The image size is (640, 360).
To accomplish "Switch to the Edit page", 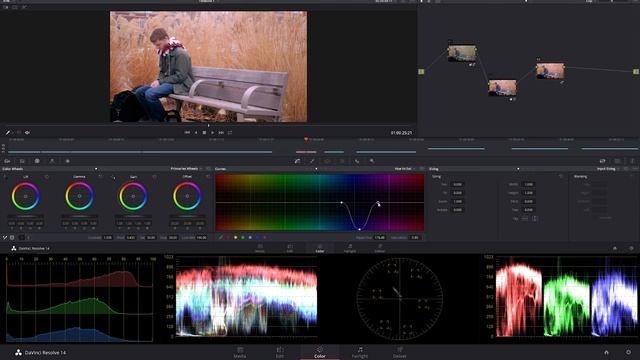I will pyautogui.click(x=280, y=352).
